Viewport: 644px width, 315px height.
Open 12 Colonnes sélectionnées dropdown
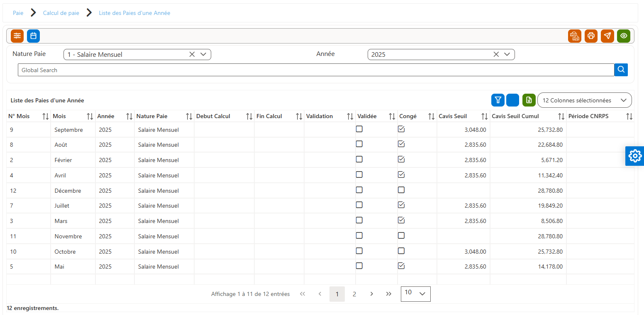click(x=584, y=100)
